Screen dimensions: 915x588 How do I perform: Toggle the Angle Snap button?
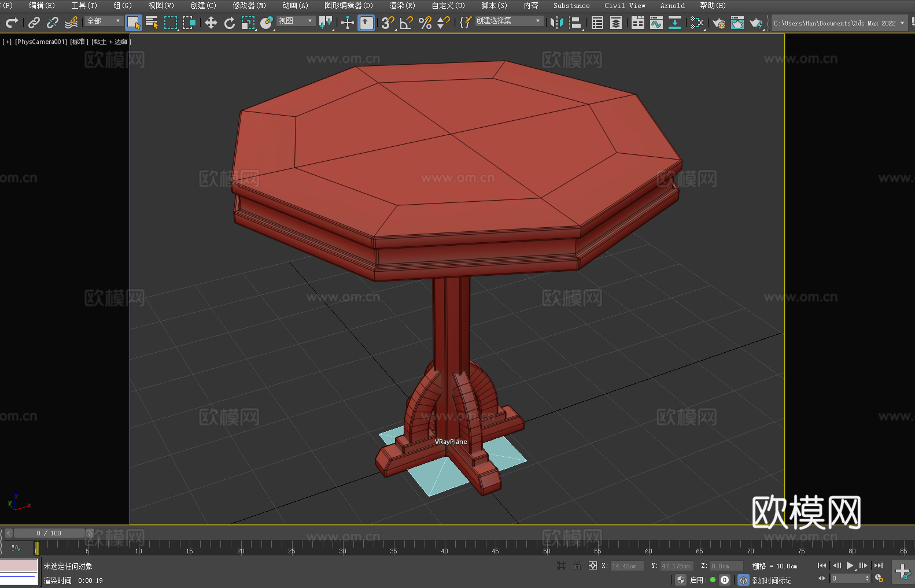[x=407, y=23]
